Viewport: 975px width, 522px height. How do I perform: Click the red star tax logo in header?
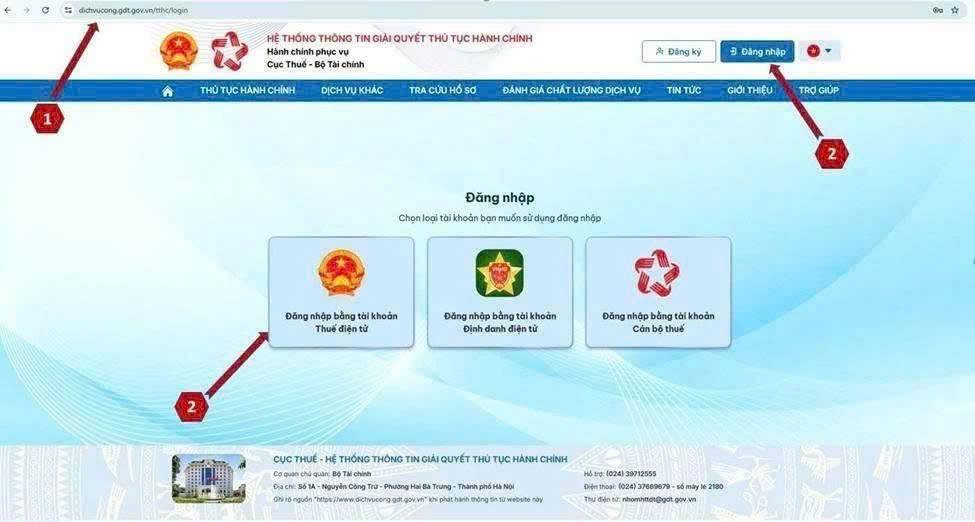229,51
